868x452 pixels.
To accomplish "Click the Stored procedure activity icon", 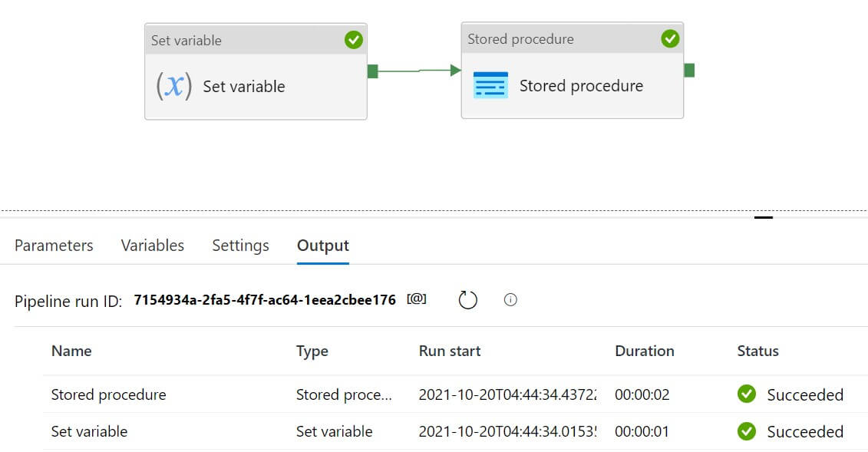I will pos(490,85).
